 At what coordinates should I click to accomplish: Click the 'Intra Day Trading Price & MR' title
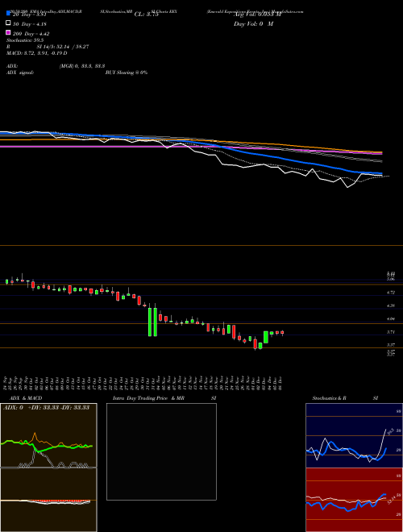click(148, 398)
